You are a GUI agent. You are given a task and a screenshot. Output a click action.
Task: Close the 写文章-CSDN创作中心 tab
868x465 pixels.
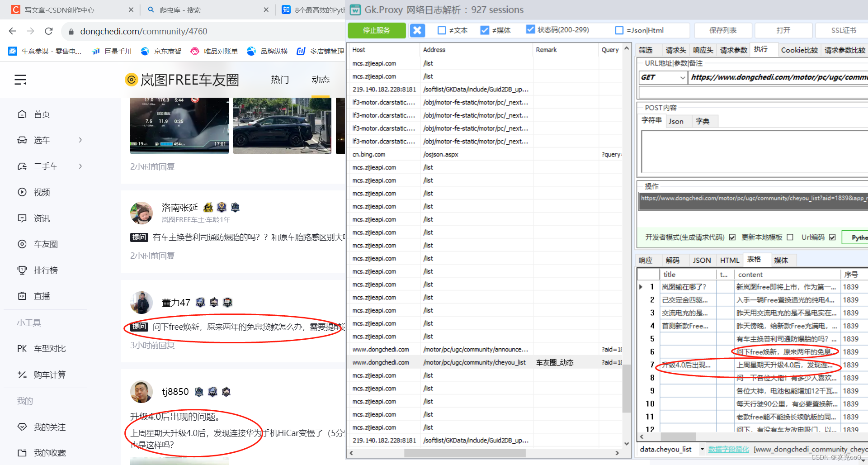(x=131, y=9)
